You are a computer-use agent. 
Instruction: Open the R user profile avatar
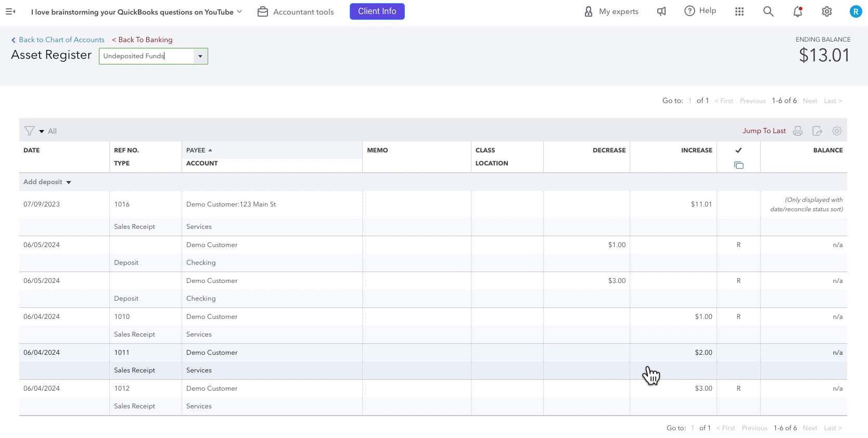pos(856,11)
